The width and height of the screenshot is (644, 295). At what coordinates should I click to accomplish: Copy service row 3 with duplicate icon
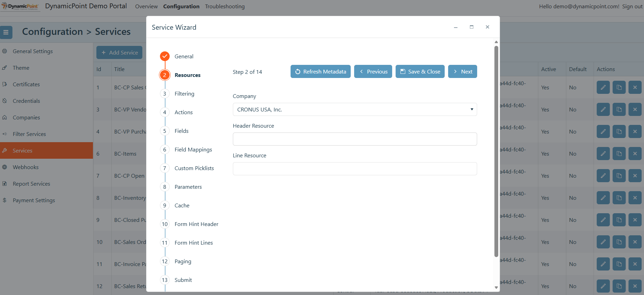[x=619, y=109]
